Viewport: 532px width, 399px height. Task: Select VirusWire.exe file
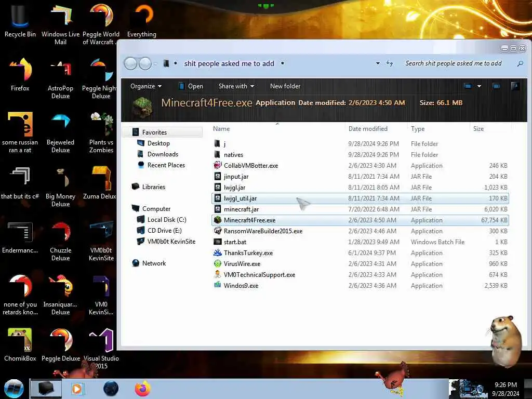coord(360,263)
